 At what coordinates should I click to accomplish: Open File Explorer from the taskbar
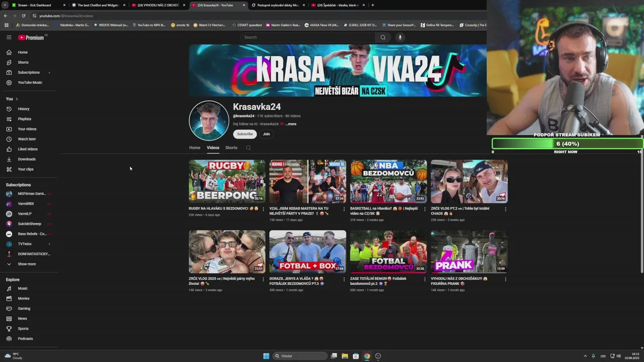345,356
